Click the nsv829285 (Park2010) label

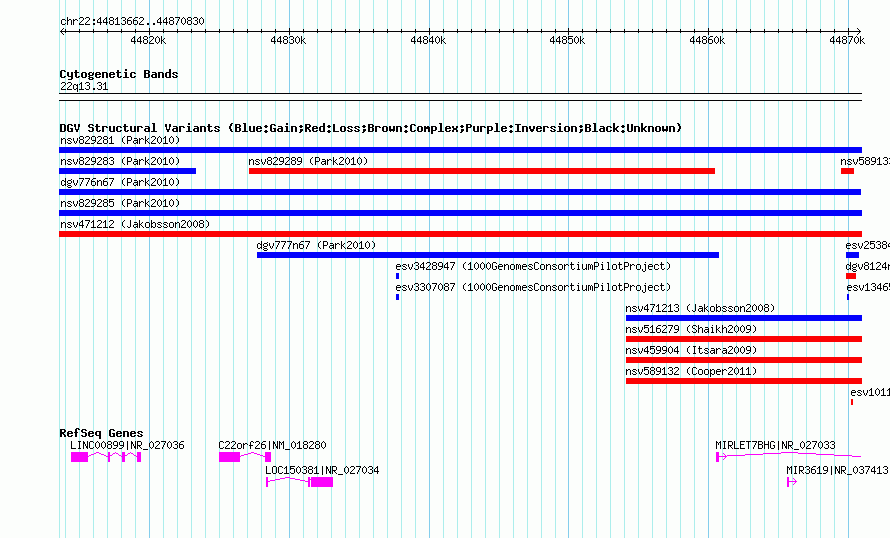(x=120, y=203)
